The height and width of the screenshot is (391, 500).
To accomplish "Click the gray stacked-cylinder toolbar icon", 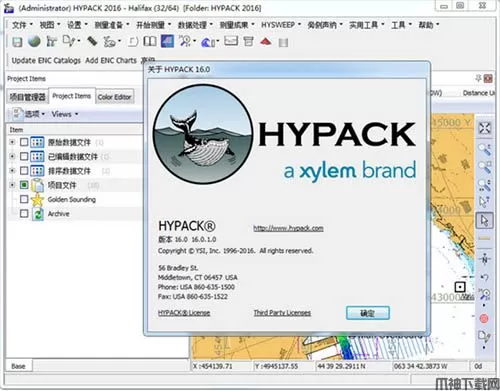I will point(283,43).
